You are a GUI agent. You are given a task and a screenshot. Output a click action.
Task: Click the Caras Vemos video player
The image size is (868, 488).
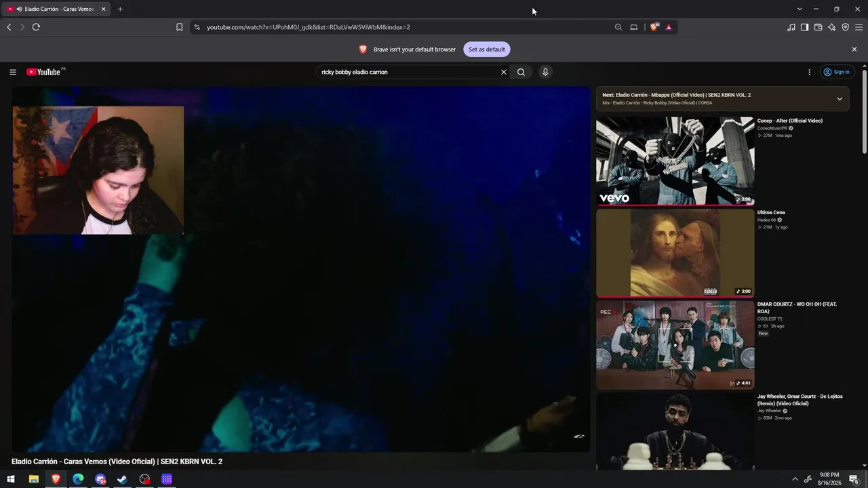(x=301, y=269)
